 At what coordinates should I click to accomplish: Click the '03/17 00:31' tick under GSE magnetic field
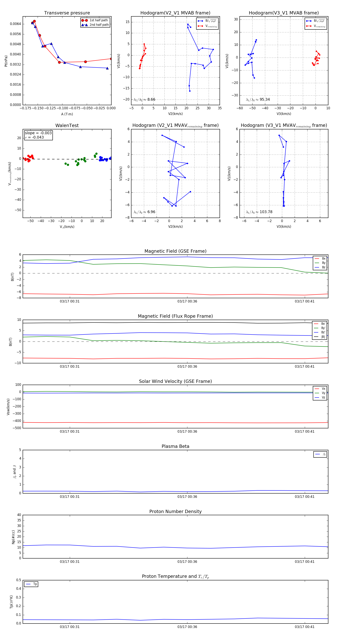coord(70,302)
